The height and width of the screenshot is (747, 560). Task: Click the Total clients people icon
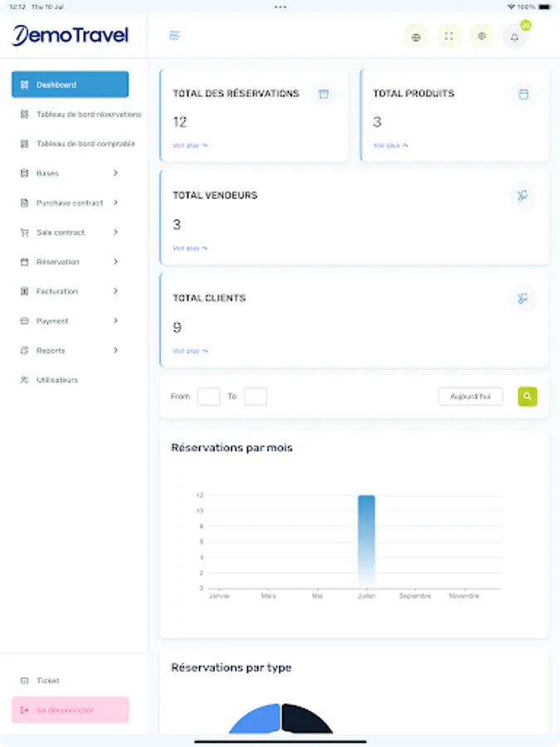coord(523,298)
